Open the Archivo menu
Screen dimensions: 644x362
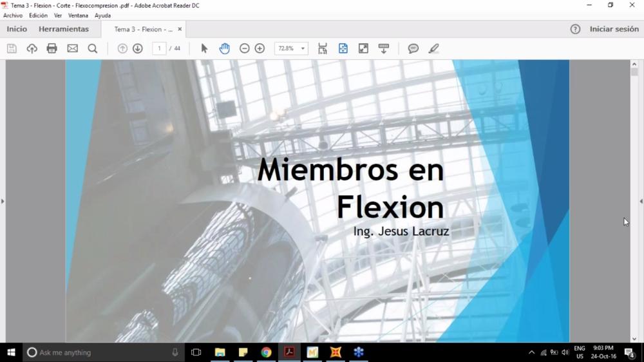click(13, 15)
